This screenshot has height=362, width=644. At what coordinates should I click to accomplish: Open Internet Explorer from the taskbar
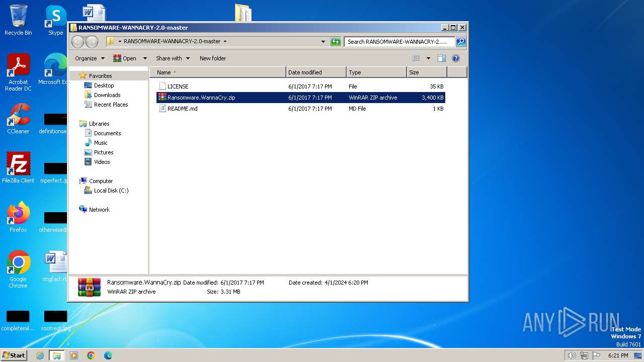[40, 355]
